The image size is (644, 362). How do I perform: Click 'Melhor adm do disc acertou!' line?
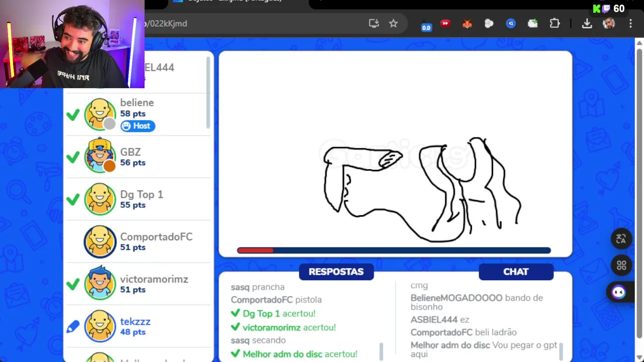294,354
